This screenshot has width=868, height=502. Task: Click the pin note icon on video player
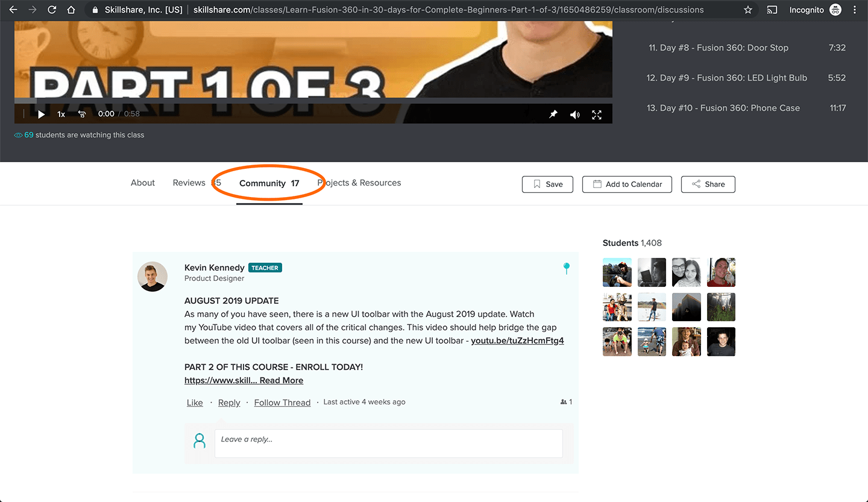click(x=553, y=114)
